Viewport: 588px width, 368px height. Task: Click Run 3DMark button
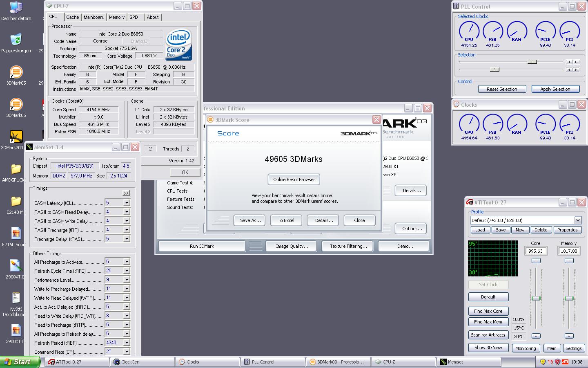202,246
